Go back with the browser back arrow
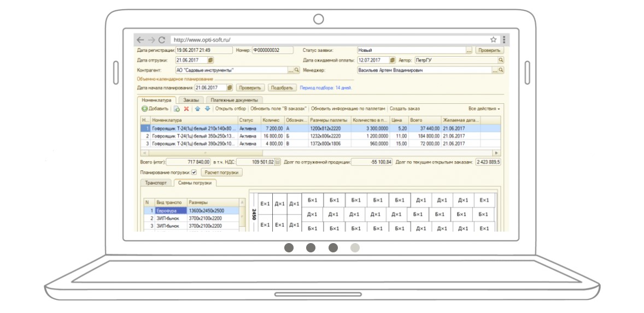The width and height of the screenshot is (644, 313). (140, 40)
